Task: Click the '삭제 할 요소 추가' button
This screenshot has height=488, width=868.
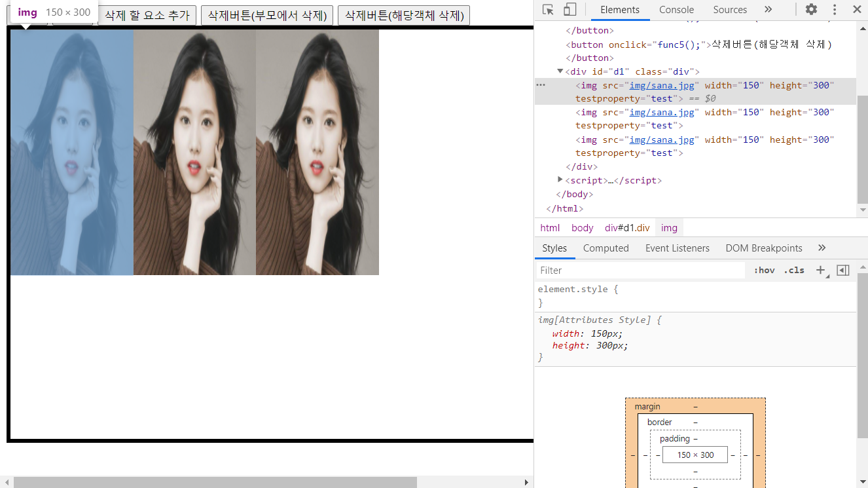Action: (147, 16)
